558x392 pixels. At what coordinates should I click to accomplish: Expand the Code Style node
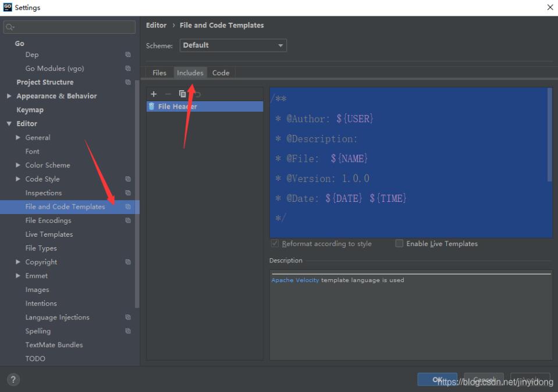[x=18, y=179]
